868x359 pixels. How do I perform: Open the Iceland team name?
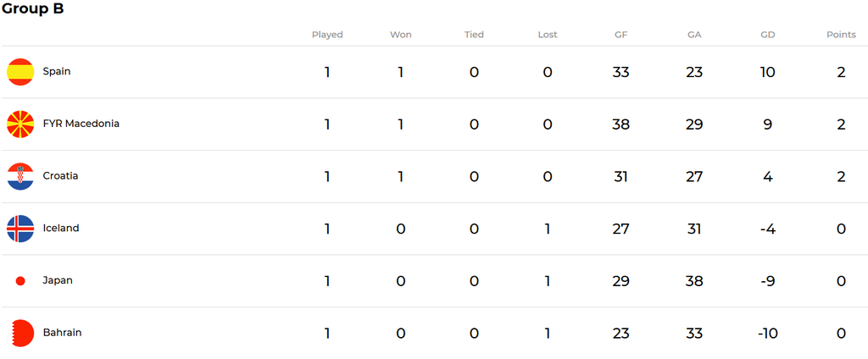pos(61,228)
